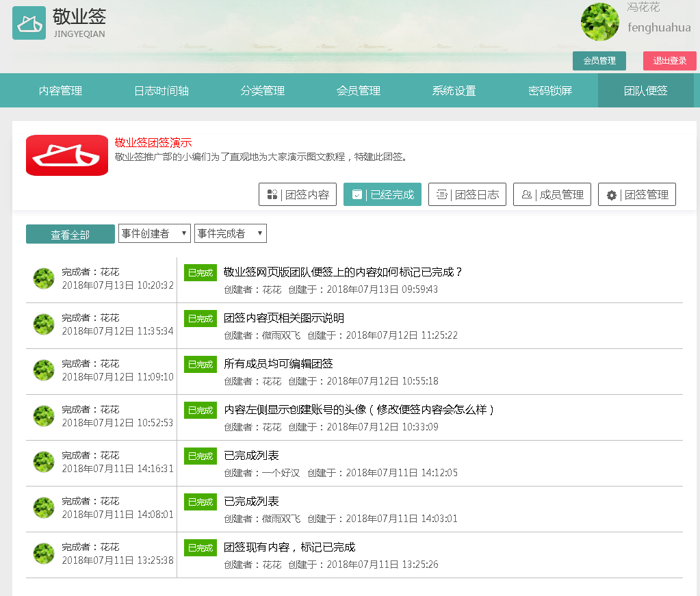Click username fenghuahua in header
This screenshot has width=700, height=596.
pyautogui.click(x=659, y=27)
